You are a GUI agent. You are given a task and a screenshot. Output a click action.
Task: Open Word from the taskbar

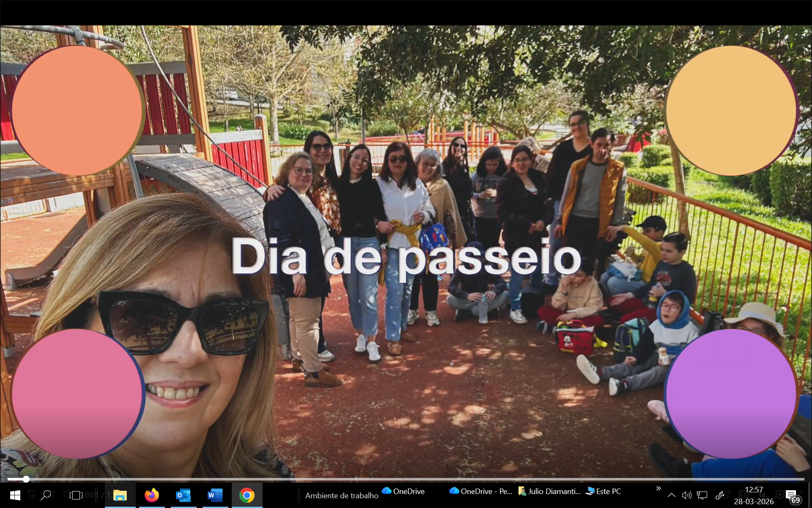pos(215,495)
